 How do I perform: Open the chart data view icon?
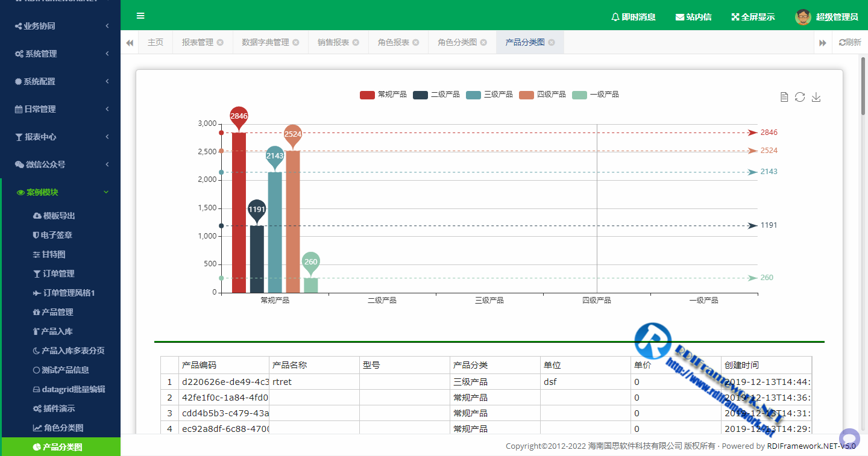pyautogui.click(x=784, y=97)
